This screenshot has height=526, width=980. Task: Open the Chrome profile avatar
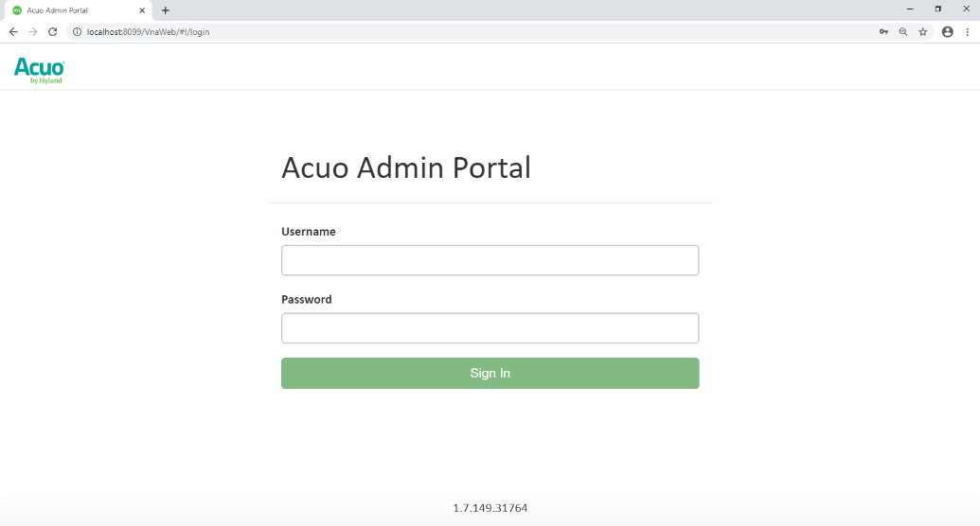click(947, 31)
